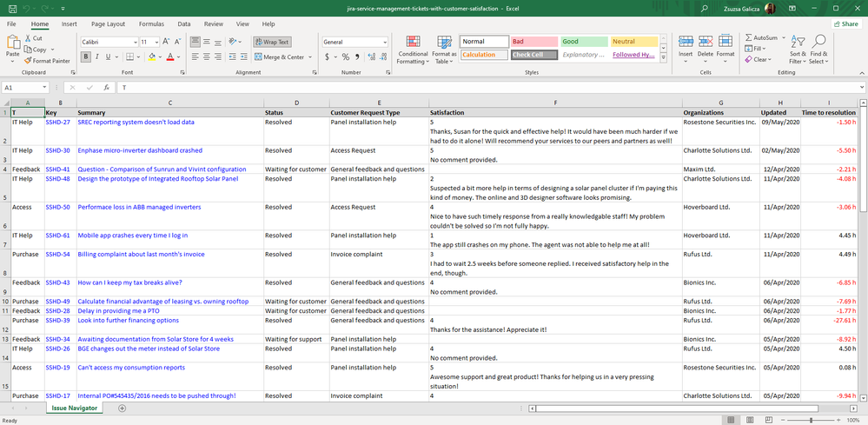The width and height of the screenshot is (868, 425).
Task: Open the Data ribbon tab
Action: (x=184, y=23)
